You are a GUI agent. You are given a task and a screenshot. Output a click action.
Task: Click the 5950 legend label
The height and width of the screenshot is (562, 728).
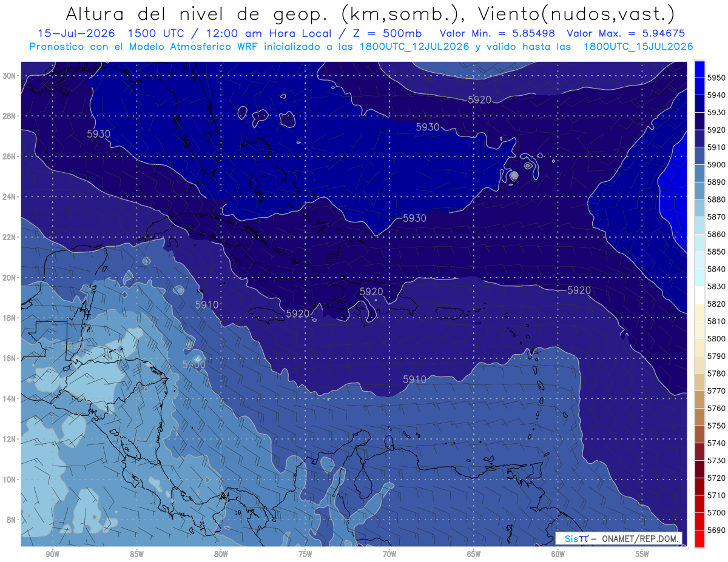click(x=717, y=78)
